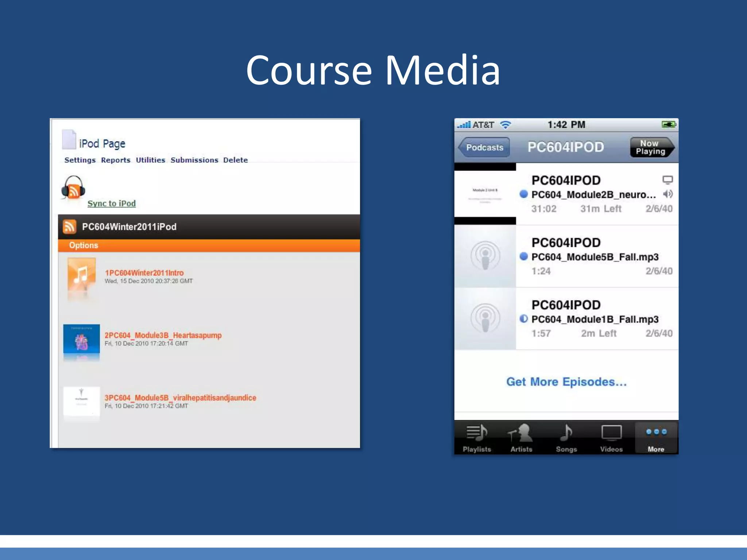Open the Reports menu item
The width and height of the screenshot is (747, 560).
[116, 160]
